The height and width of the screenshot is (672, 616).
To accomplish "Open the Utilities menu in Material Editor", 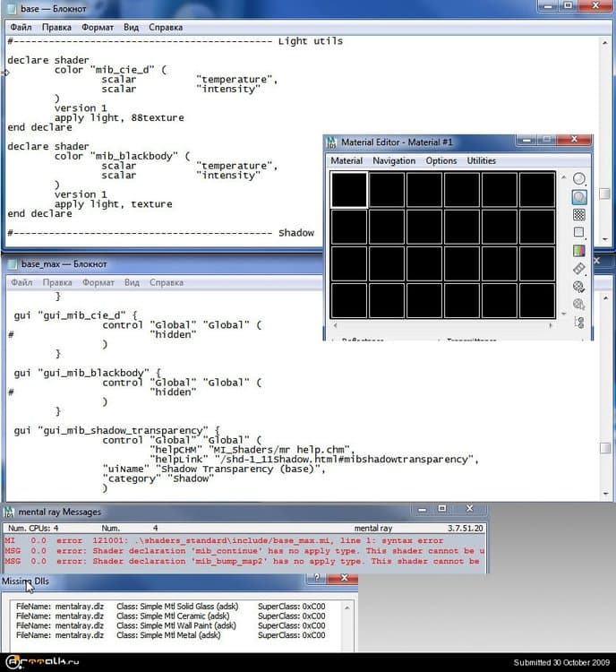I will (481, 161).
